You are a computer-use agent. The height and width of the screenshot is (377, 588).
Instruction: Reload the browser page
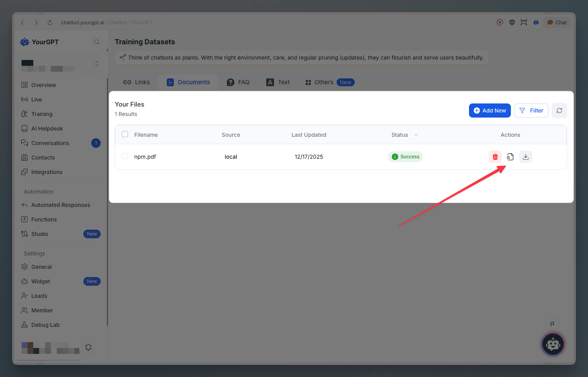pyautogui.click(x=50, y=23)
